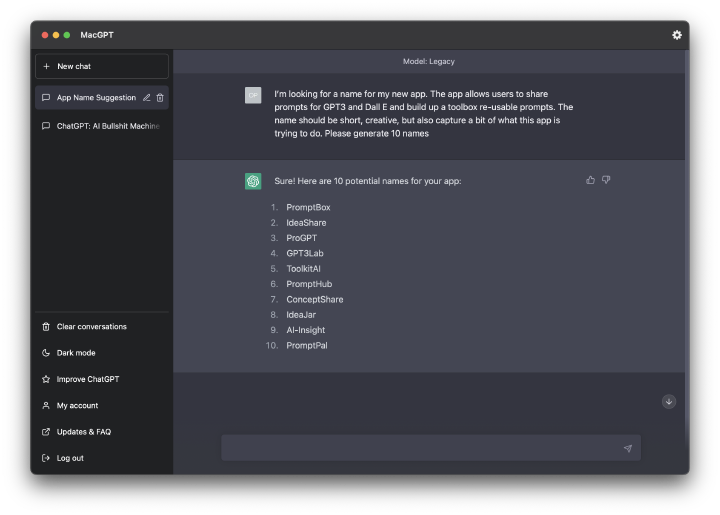The width and height of the screenshot is (720, 515).
Task: Click the star icon beside Improve ChatGPT
Action: [x=46, y=379]
